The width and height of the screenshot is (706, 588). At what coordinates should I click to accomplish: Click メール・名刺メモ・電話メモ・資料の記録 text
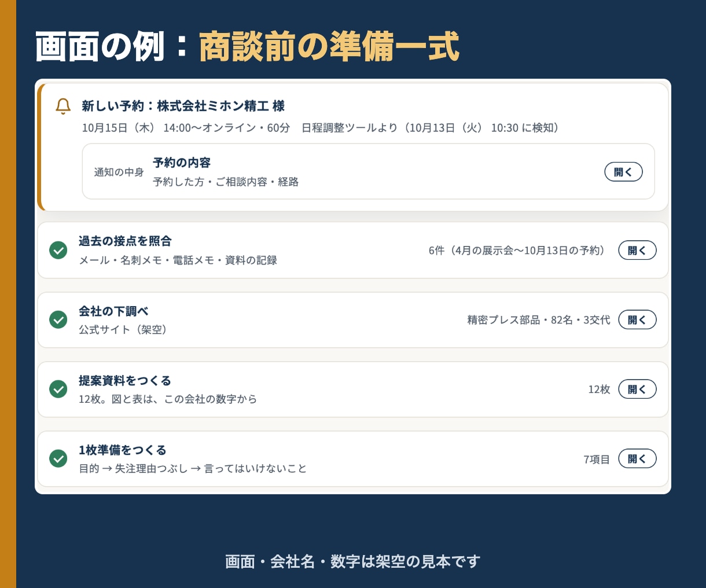click(178, 260)
